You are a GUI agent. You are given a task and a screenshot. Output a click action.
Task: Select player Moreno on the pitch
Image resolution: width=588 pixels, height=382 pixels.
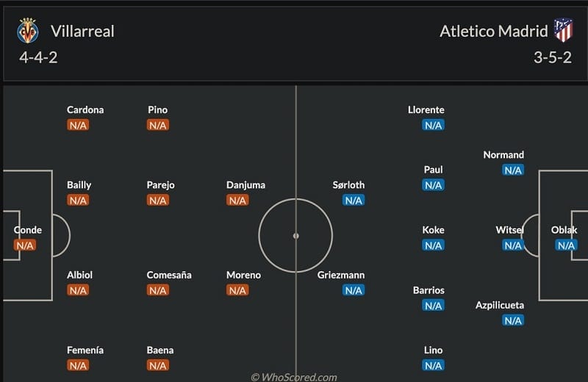point(243,275)
